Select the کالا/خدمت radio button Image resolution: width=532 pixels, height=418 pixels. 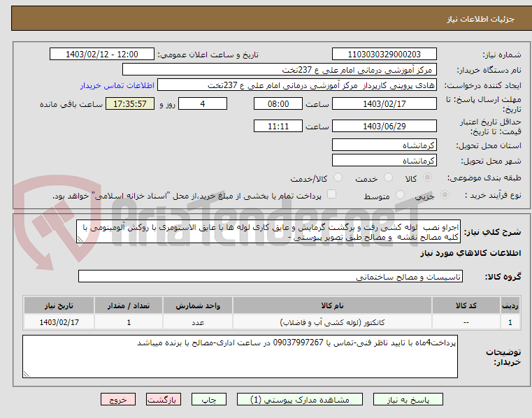click(338, 178)
